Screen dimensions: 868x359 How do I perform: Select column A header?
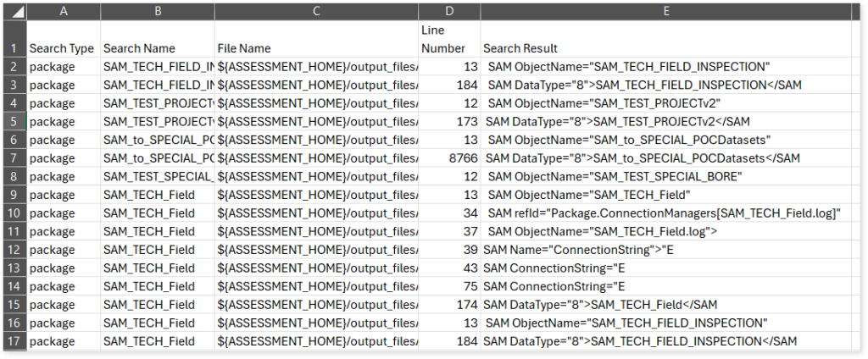64,12
